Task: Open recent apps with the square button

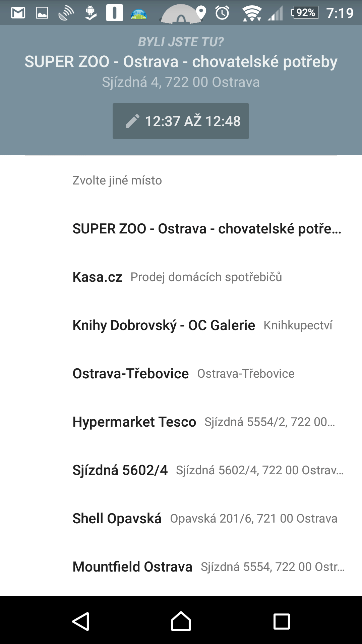Action: tap(282, 622)
